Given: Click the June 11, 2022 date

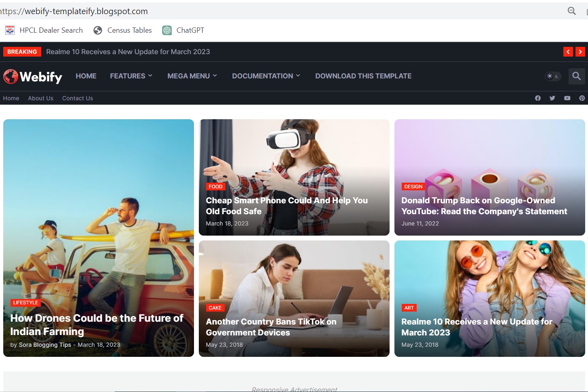Looking at the screenshot, I should point(420,223).
